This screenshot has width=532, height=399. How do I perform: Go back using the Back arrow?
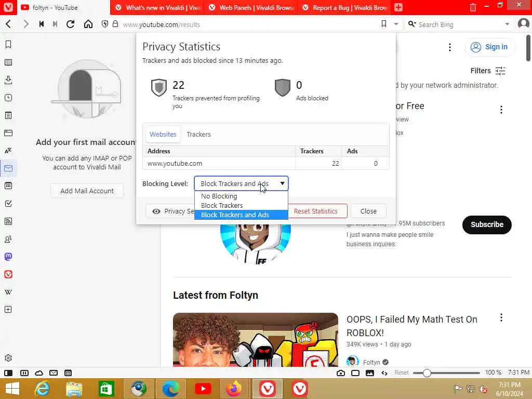click(x=9, y=24)
